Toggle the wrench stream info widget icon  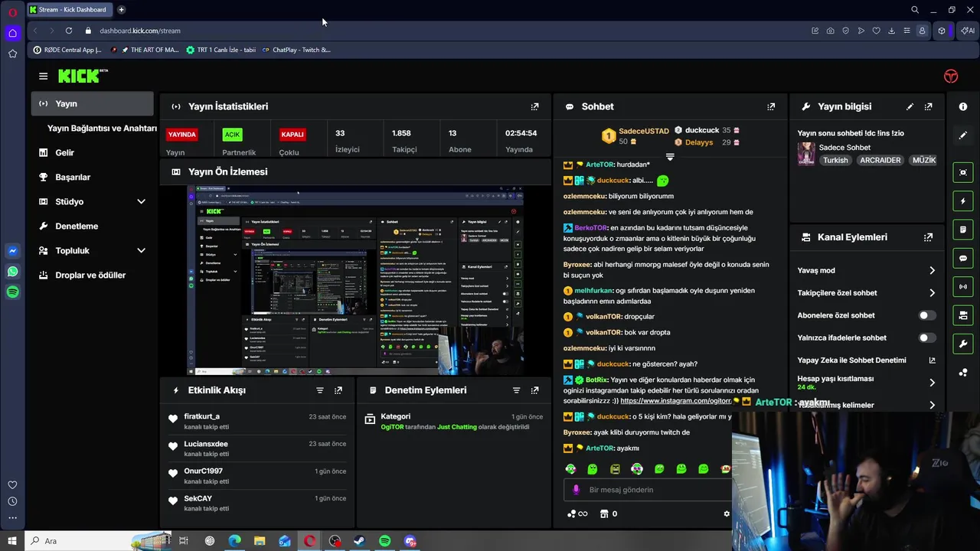pyautogui.click(x=963, y=344)
